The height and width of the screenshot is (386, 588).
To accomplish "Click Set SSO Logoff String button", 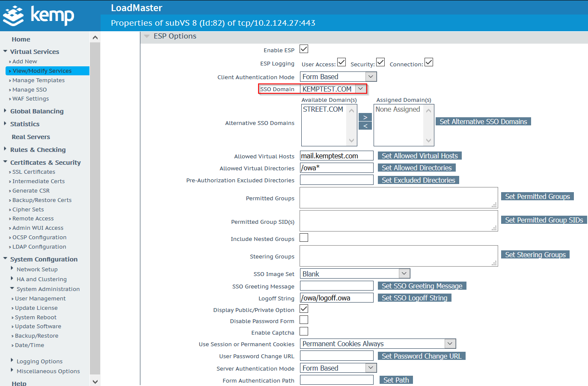I will pos(415,298).
